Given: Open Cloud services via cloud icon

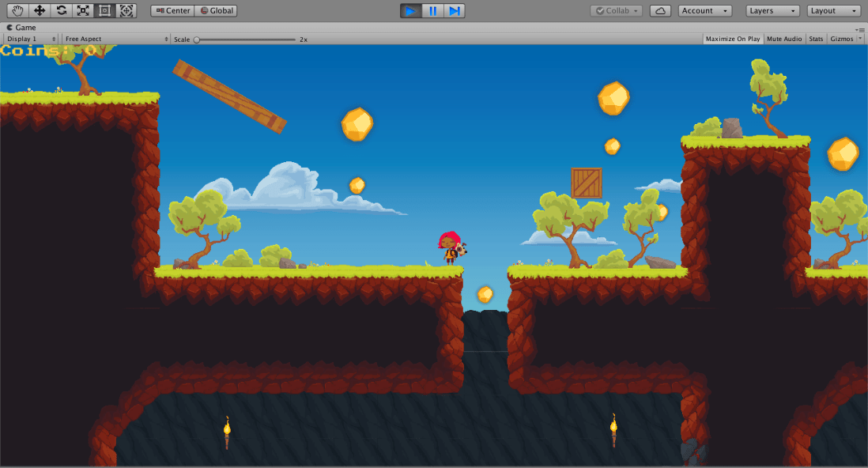Looking at the screenshot, I should 661,11.
